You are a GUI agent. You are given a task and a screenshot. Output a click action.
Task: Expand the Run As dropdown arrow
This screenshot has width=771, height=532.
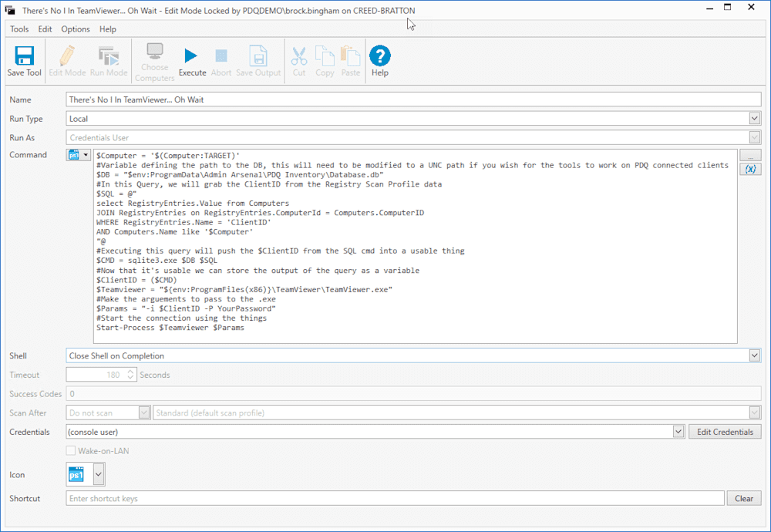click(754, 138)
